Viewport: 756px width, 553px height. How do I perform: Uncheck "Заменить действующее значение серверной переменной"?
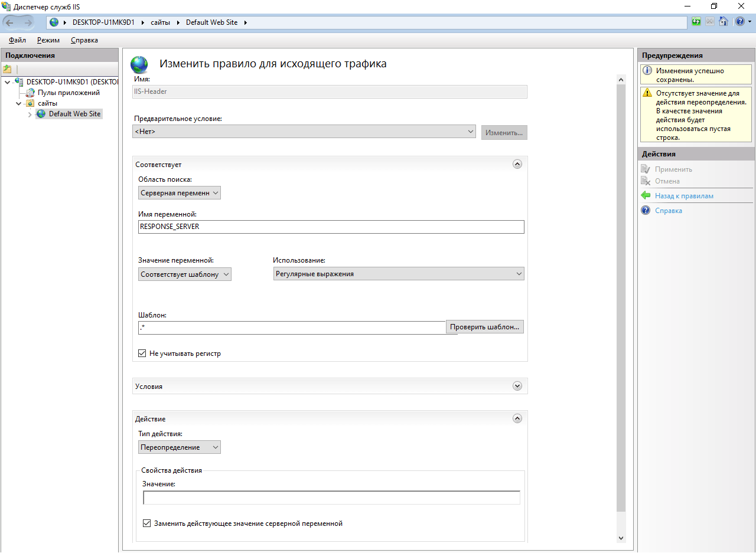coord(147,523)
